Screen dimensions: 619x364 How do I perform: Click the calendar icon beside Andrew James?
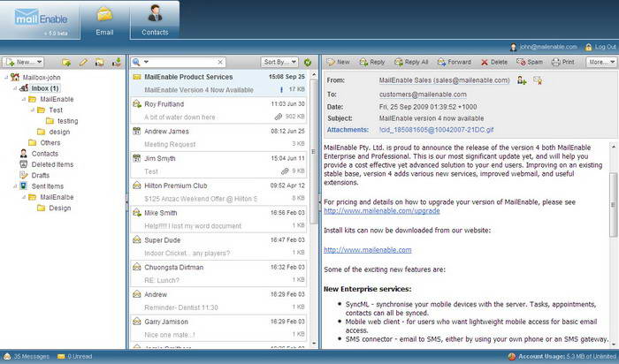point(136,131)
